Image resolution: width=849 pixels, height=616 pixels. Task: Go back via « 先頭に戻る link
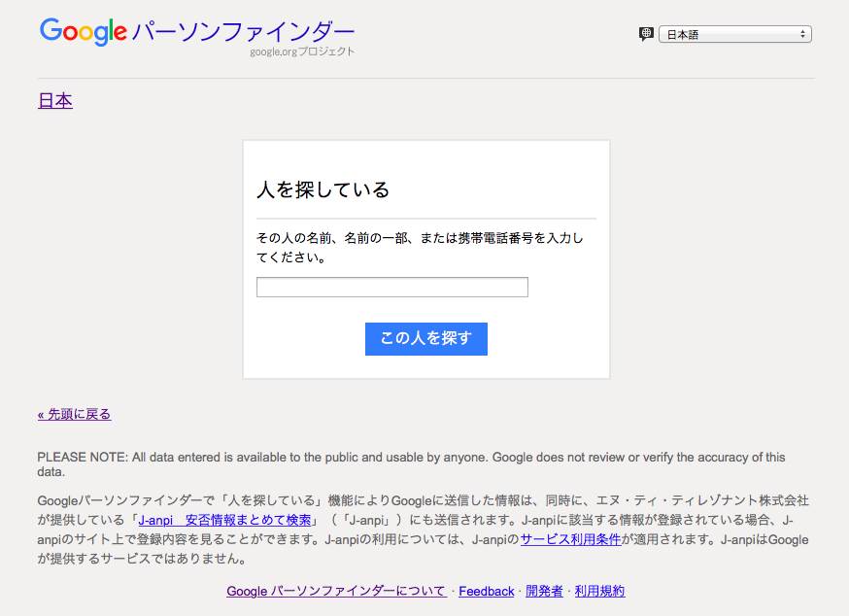74,415
